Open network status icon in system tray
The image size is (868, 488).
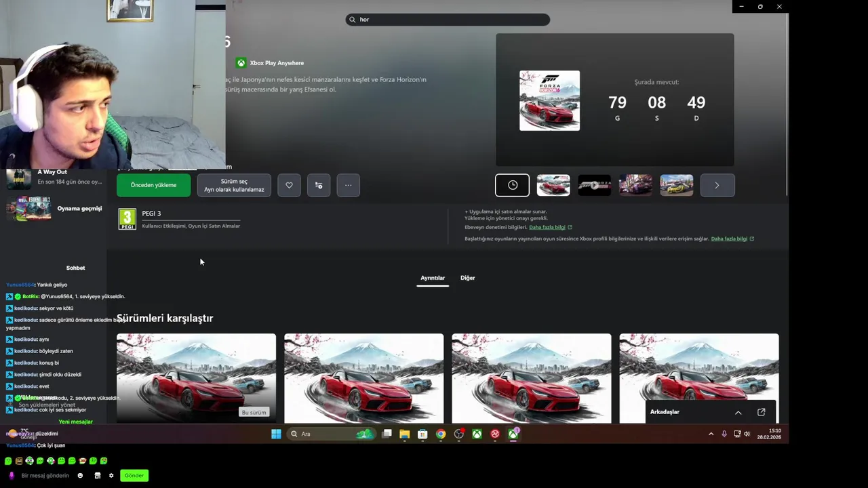click(737, 434)
